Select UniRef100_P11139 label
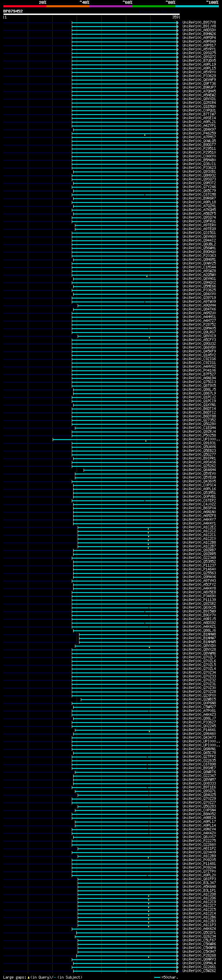222x980 pixels. 199,600
